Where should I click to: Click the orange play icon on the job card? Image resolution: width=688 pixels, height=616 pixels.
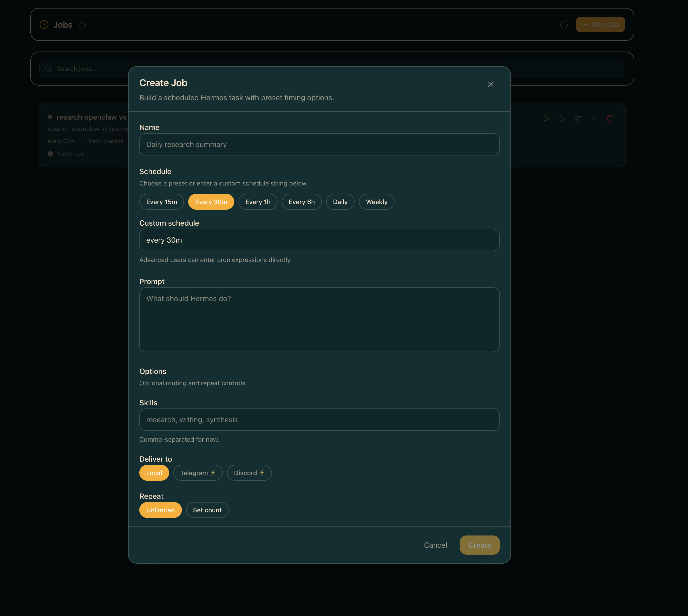coord(546,119)
